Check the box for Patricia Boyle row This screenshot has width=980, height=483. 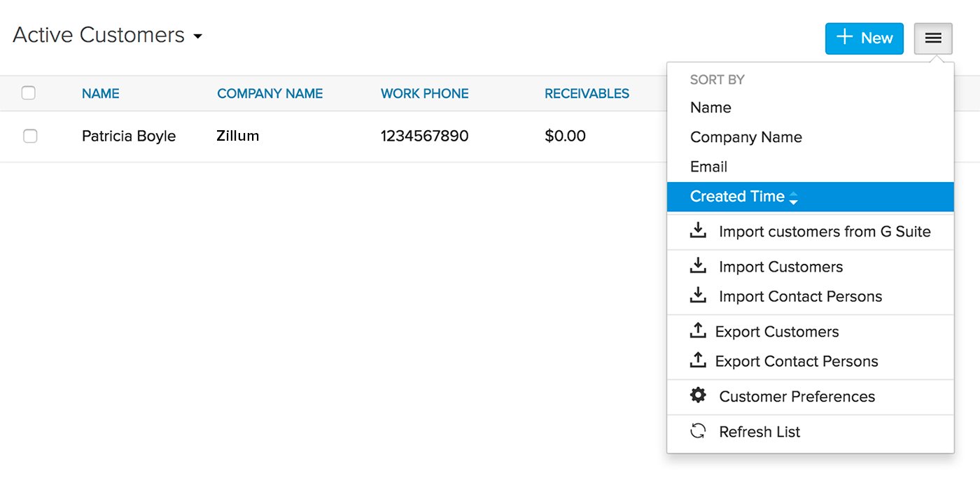30,136
